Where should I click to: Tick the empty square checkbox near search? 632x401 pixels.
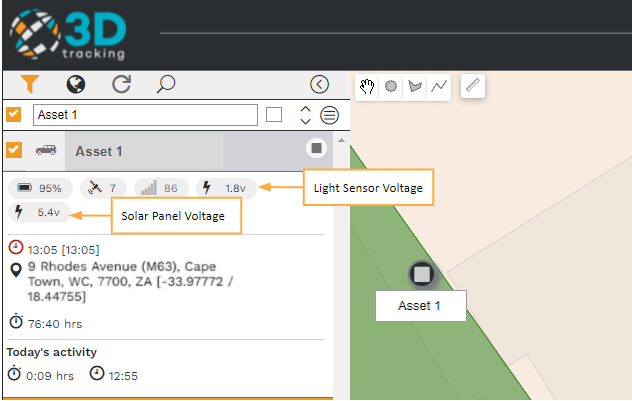point(274,115)
